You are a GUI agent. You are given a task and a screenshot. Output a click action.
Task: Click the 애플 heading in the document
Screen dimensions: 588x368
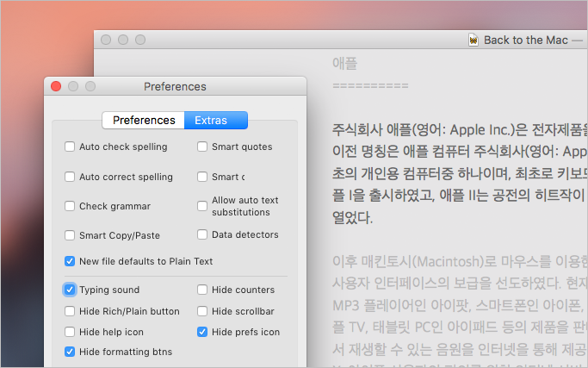click(344, 63)
